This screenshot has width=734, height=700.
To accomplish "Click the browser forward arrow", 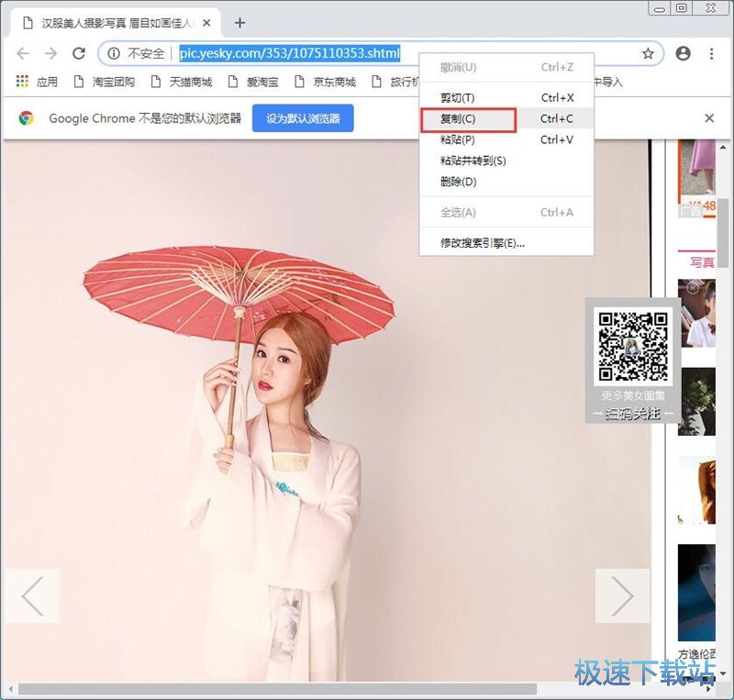I will (51, 54).
